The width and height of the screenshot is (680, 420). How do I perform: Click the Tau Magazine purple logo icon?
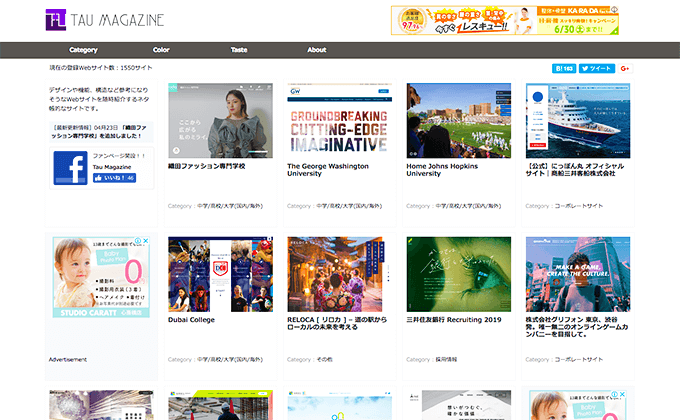tap(56, 20)
